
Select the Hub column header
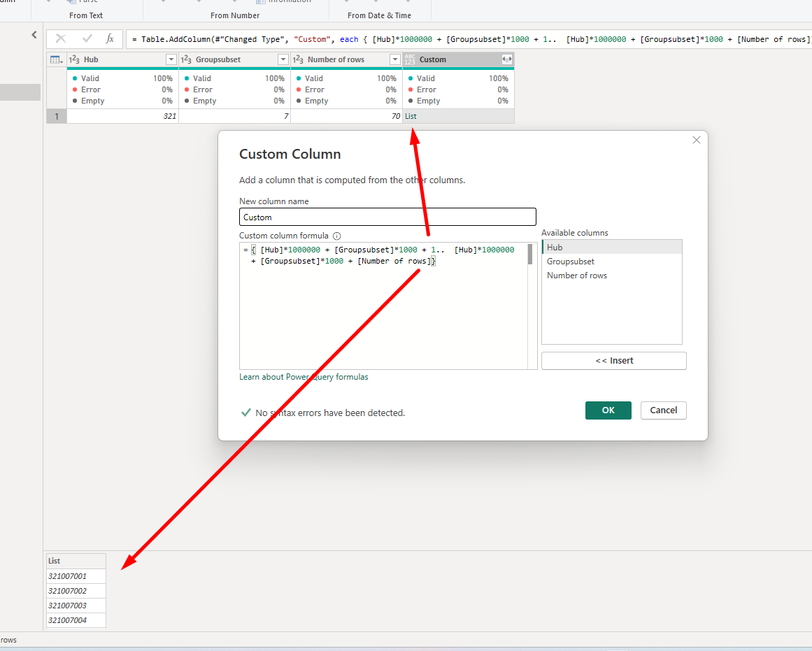[x=122, y=59]
